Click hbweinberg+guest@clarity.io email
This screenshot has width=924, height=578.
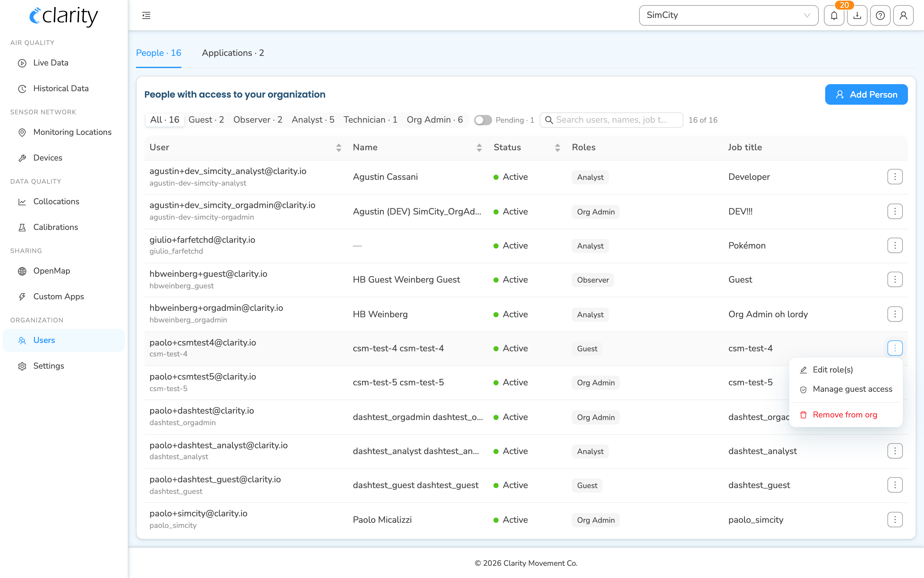pos(209,274)
